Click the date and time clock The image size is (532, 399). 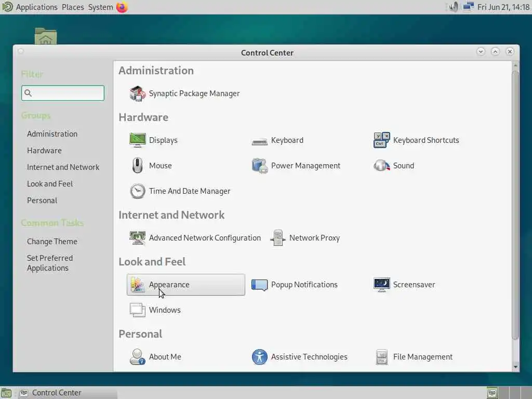[503, 7]
